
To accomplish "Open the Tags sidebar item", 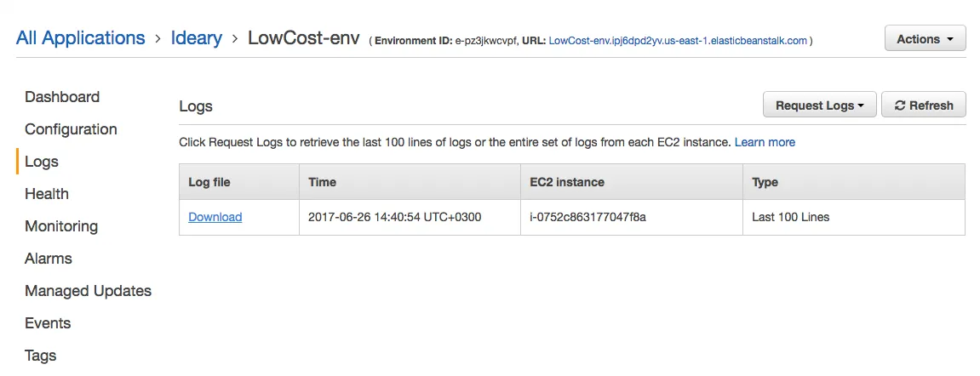I will [x=41, y=356].
